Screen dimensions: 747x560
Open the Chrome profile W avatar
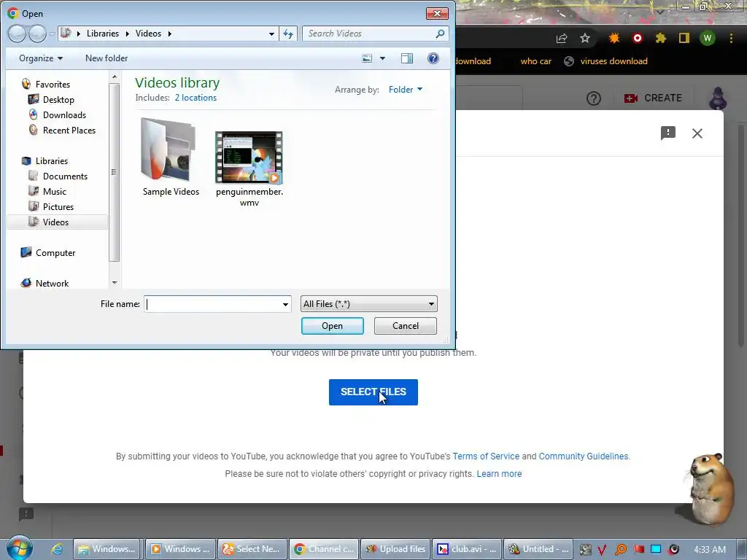click(708, 38)
